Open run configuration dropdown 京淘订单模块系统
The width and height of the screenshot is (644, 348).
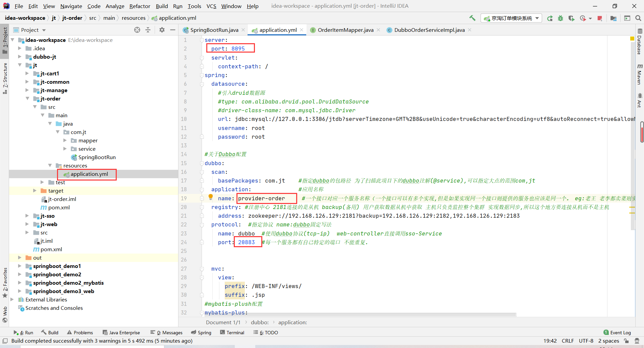pos(511,18)
